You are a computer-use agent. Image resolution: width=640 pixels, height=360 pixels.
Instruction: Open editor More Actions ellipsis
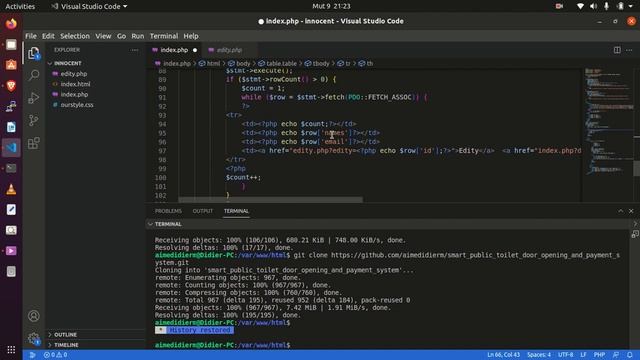629,50
